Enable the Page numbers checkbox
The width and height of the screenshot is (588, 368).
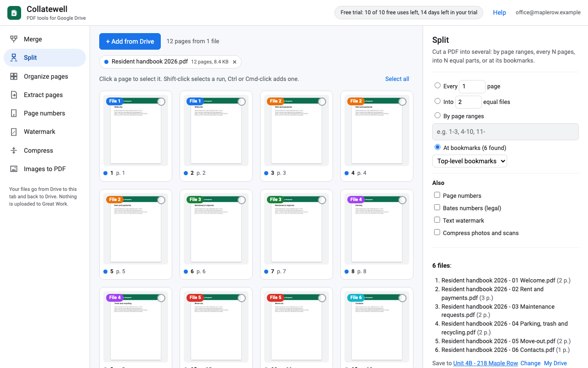click(x=437, y=195)
